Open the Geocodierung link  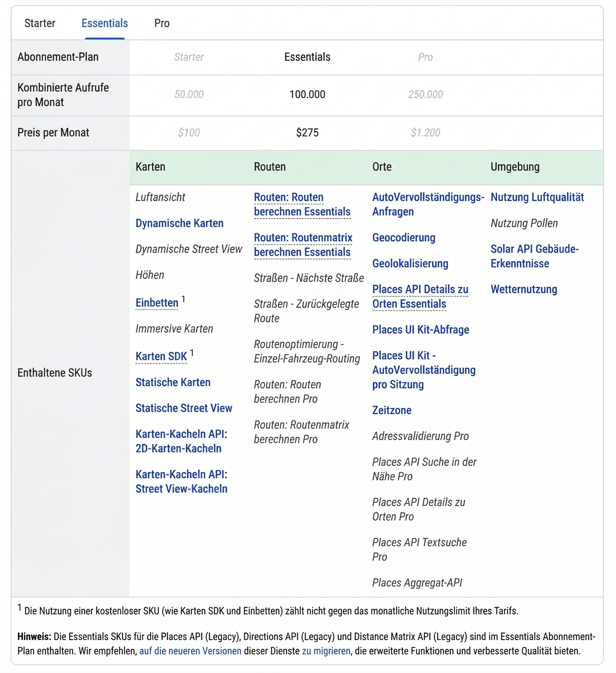(x=404, y=238)
